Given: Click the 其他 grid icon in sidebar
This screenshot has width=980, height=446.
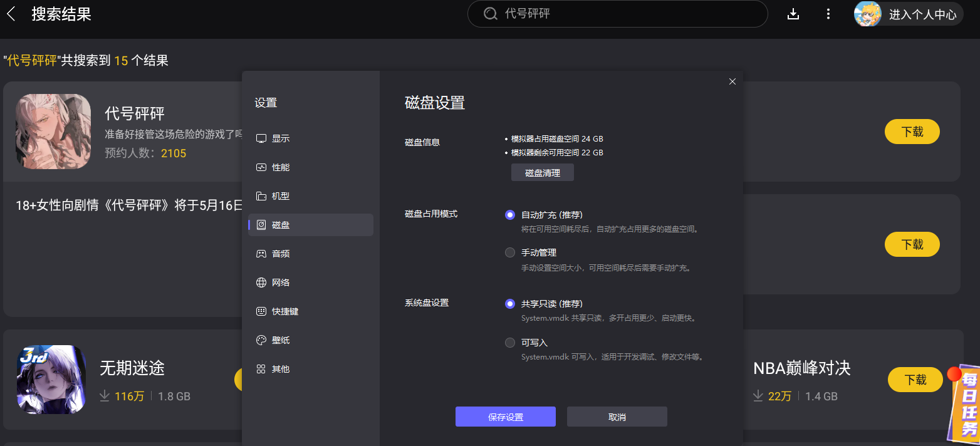Looking at the screenshot, I should (x=261, y=369).
